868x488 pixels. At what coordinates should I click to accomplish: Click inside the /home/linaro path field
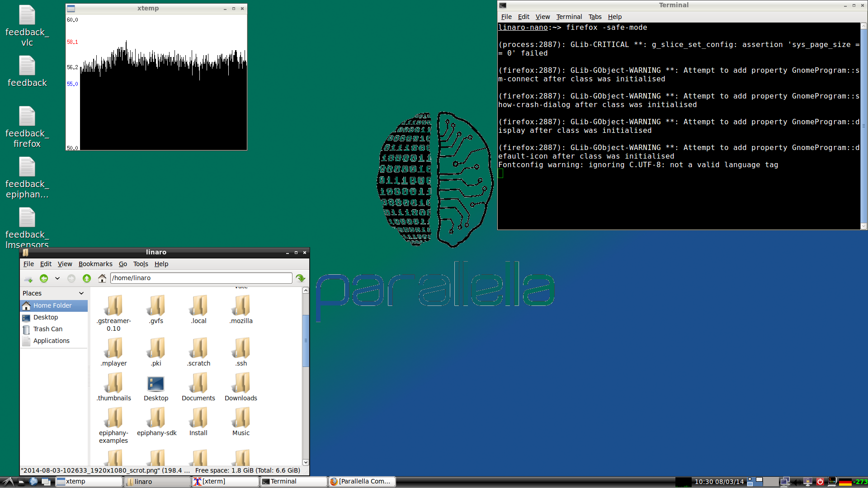point(199,278)
